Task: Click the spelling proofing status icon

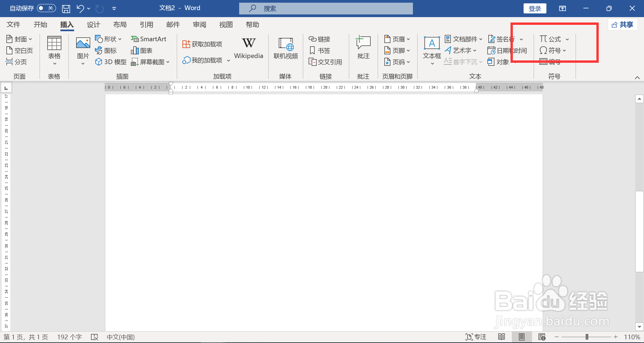Action: 95,337
